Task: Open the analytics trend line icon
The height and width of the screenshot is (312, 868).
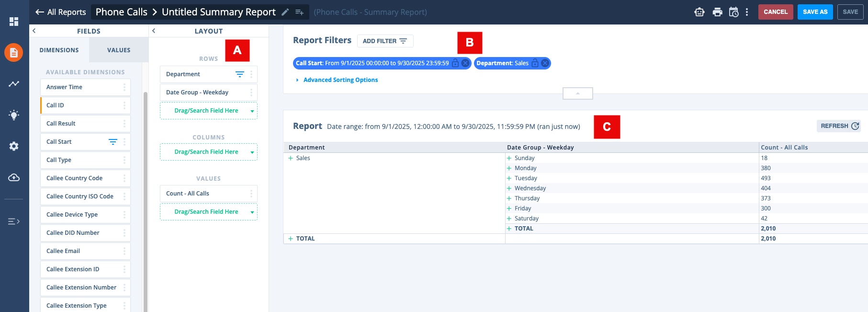Action: pyautogui.click(x=14, y=84)
